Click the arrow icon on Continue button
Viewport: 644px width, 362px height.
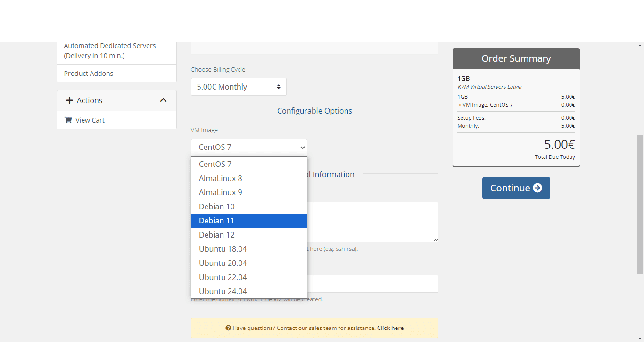(537, 188)
